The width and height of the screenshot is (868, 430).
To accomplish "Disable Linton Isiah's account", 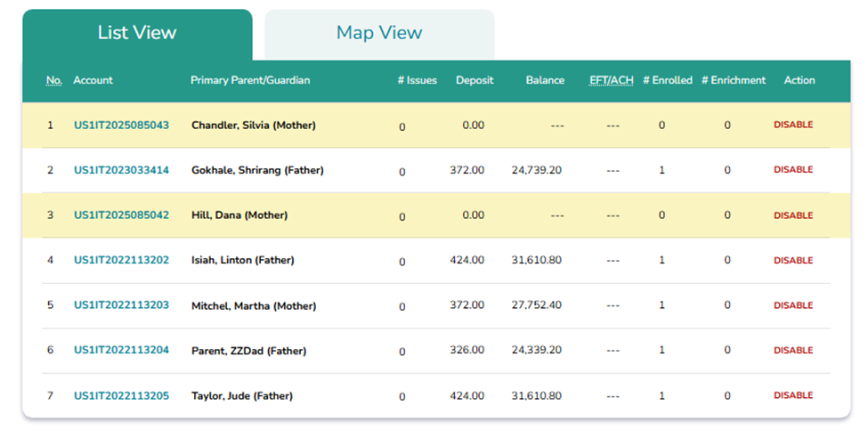I will [793, 261].
